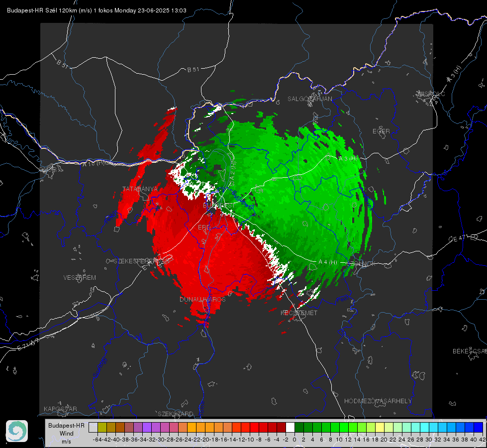487x448 pixels.
Task: Click the '20' value on the legend scale
Action: coord(384,440)
